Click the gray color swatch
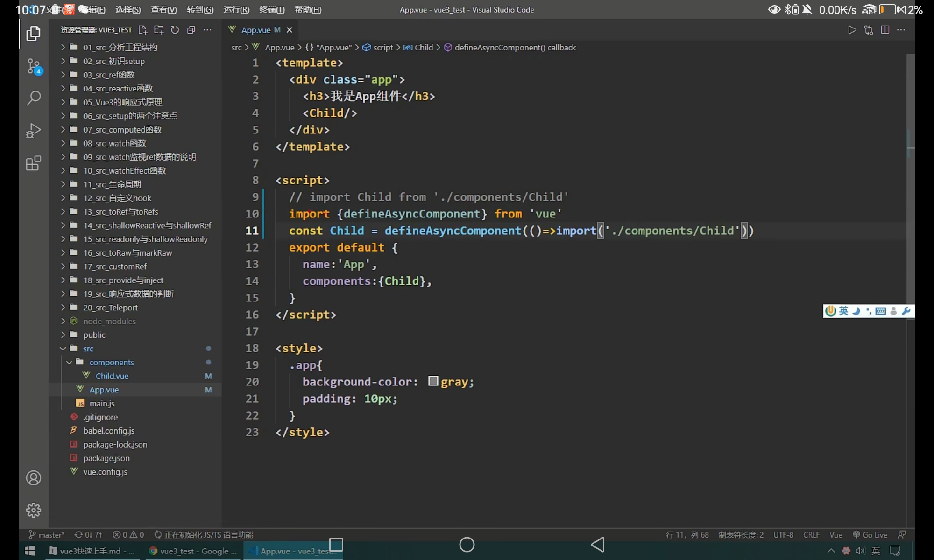Viewport: 934px width, 560px height. [433, 381]
